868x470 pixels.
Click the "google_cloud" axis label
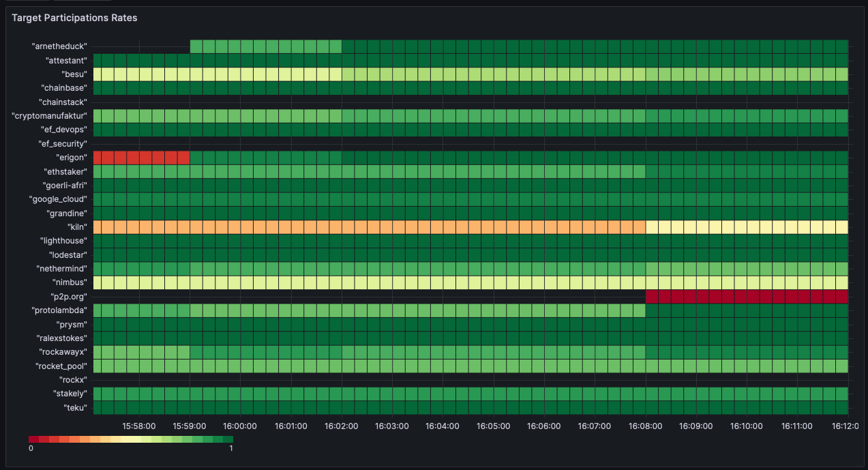(x=59, y=199)
